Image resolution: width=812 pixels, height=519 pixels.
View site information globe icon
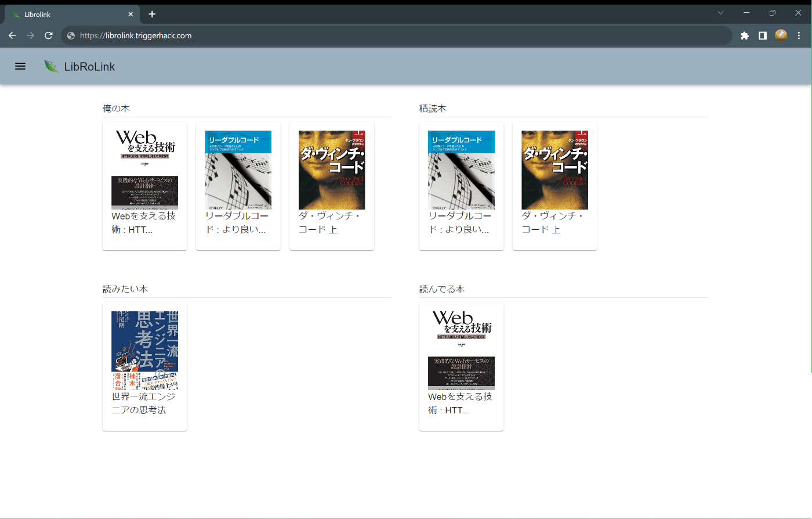click(x=71, y=35)
